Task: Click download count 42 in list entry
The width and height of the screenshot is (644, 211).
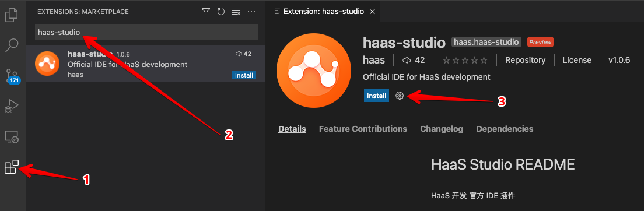Action: 243,54
